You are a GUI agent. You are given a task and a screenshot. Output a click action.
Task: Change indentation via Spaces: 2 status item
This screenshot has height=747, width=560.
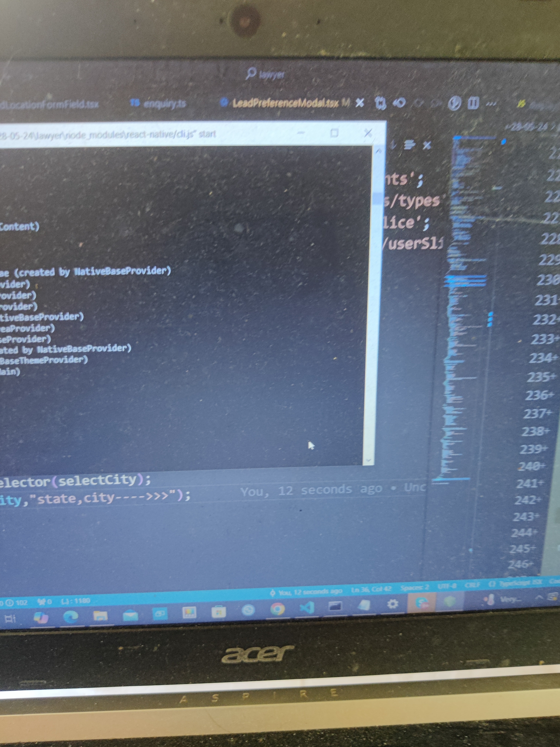[415, 588]
